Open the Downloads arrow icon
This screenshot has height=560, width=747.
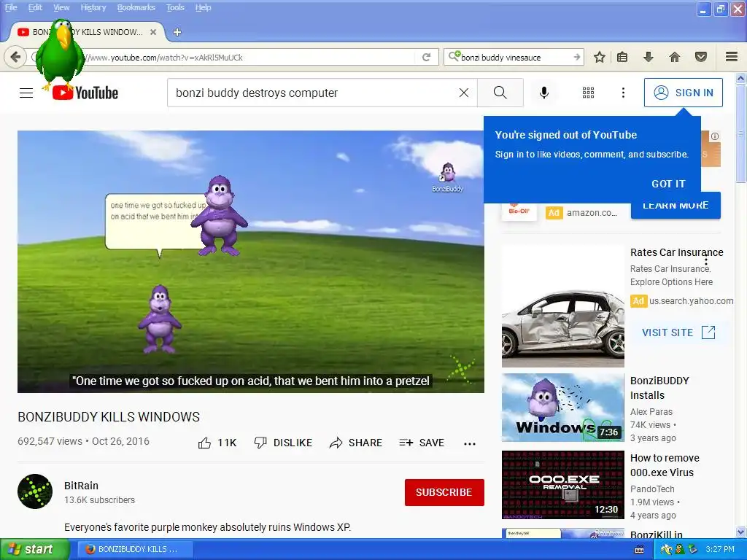point(649,57)
